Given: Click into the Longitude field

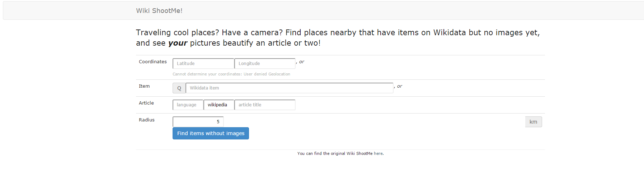Looking at the screenshot, I should [265, 64].
